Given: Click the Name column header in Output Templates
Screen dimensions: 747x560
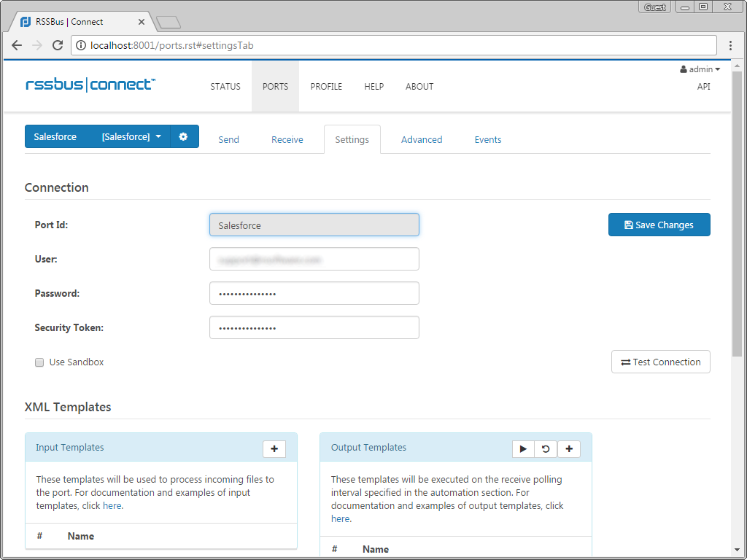Looking at the screenshot, I should (376, 550).
